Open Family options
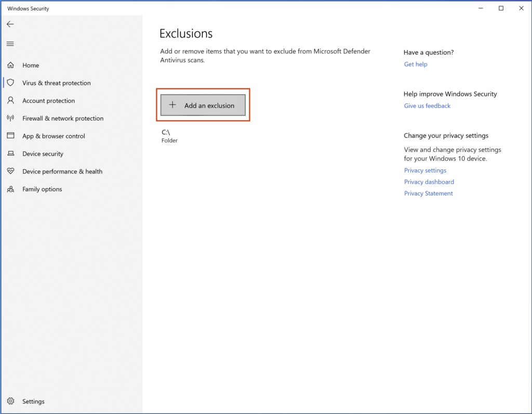 pos(42,189)
